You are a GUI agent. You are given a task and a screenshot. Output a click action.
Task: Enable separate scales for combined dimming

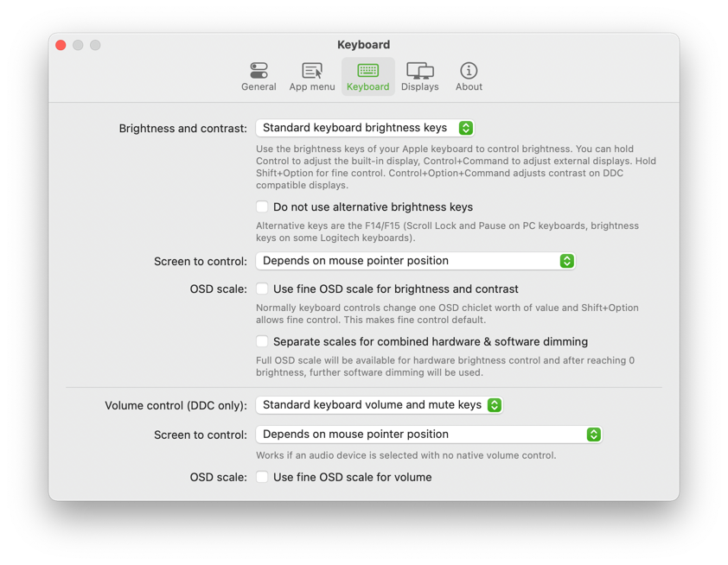point(262,342)
